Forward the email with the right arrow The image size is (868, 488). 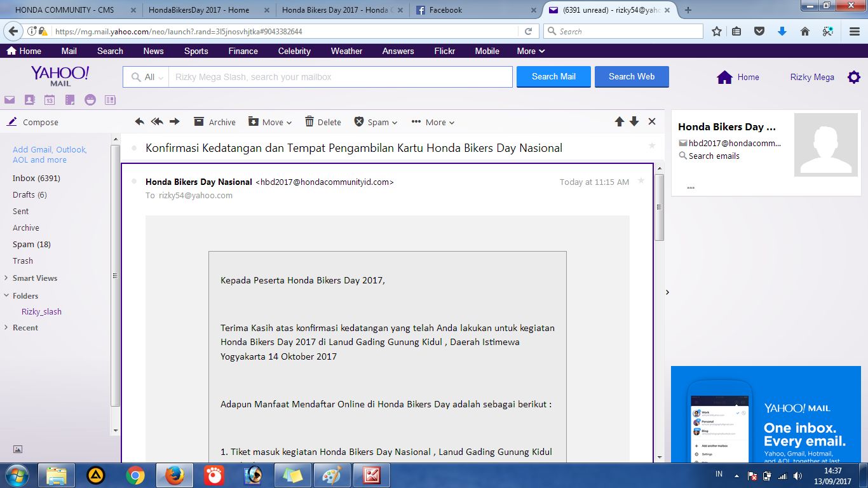point(174,121)
